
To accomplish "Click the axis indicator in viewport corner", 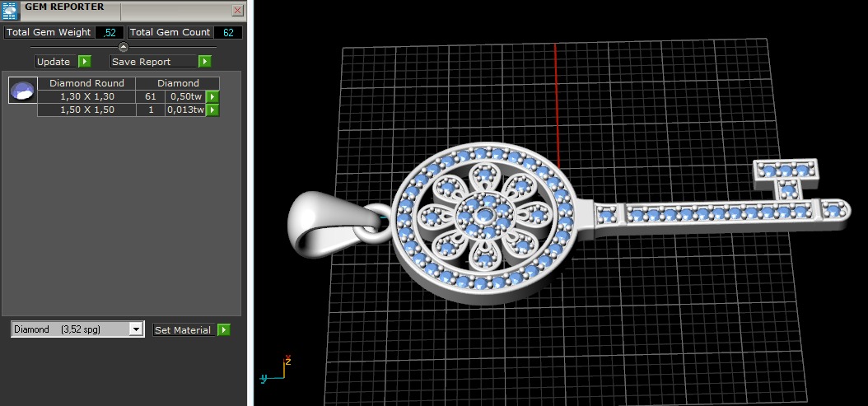I will [275, 368].
